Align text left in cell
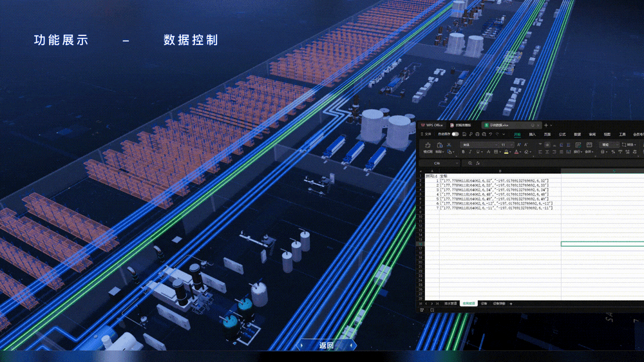This screenshot has height=362, width=644. coord(540,152)
